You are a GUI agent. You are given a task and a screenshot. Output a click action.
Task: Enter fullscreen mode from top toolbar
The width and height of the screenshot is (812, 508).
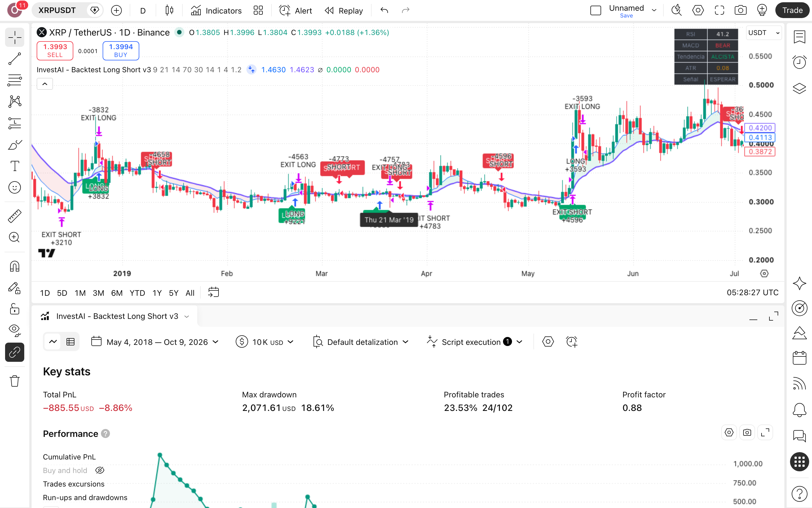pyautogui.click(x=719, y=10)
